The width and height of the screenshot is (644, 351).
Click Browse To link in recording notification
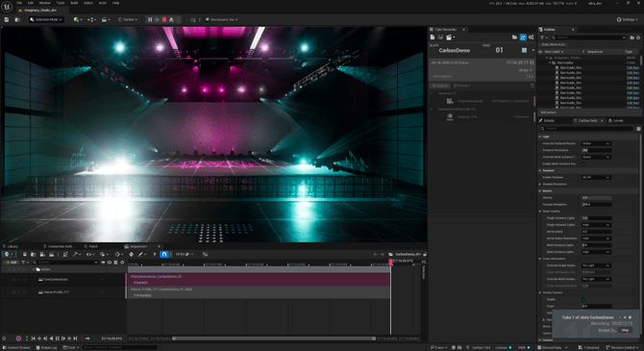click(607, 330)
